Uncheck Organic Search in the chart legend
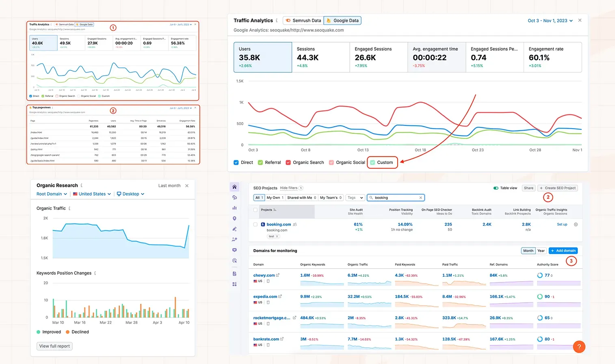The image size is (615, 364). [288, 162]
